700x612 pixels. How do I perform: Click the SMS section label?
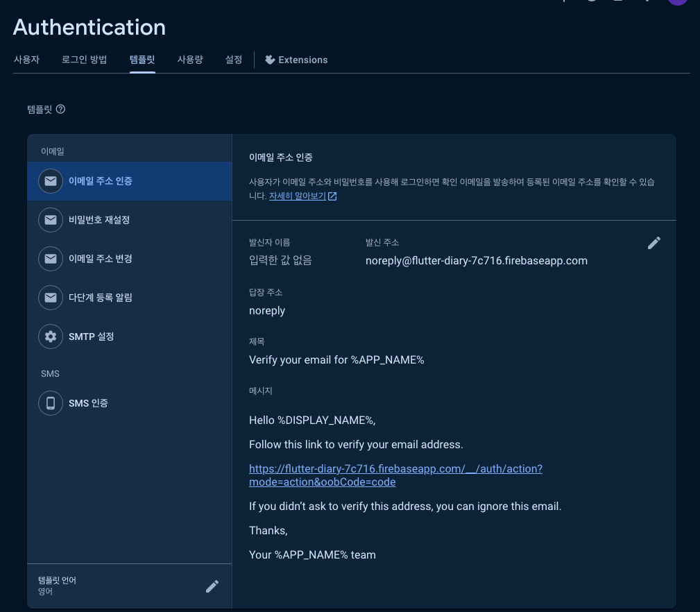(50, 373)
